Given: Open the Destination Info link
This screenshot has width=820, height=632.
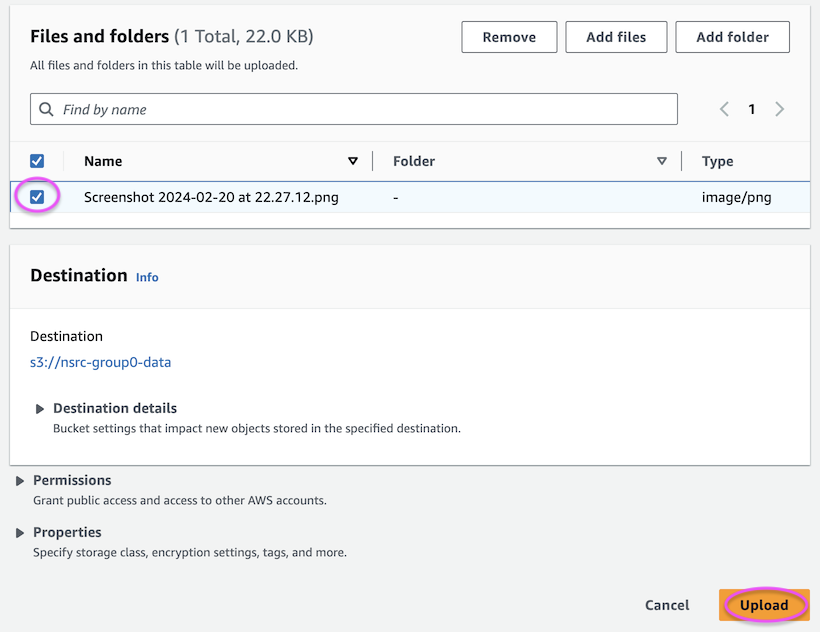Looking at the screenshot, I should click(147, 277).
